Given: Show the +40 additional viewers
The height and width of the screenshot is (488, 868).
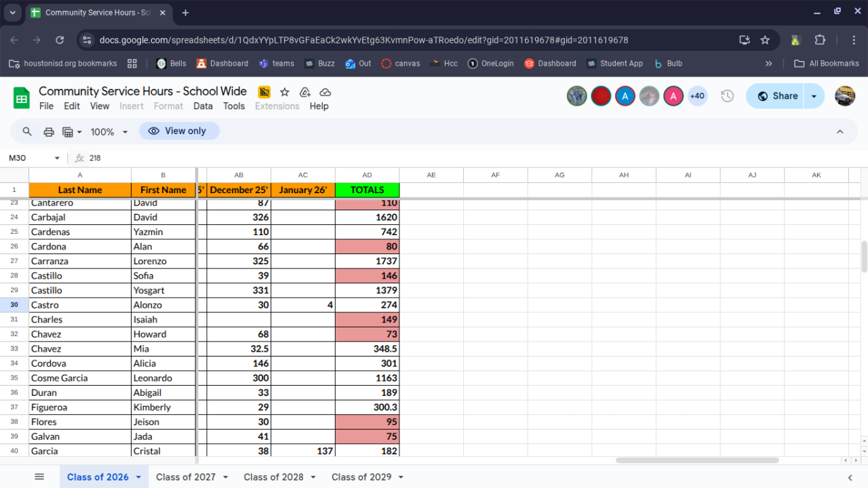Looking at the screenshot, I should point(697,96).
